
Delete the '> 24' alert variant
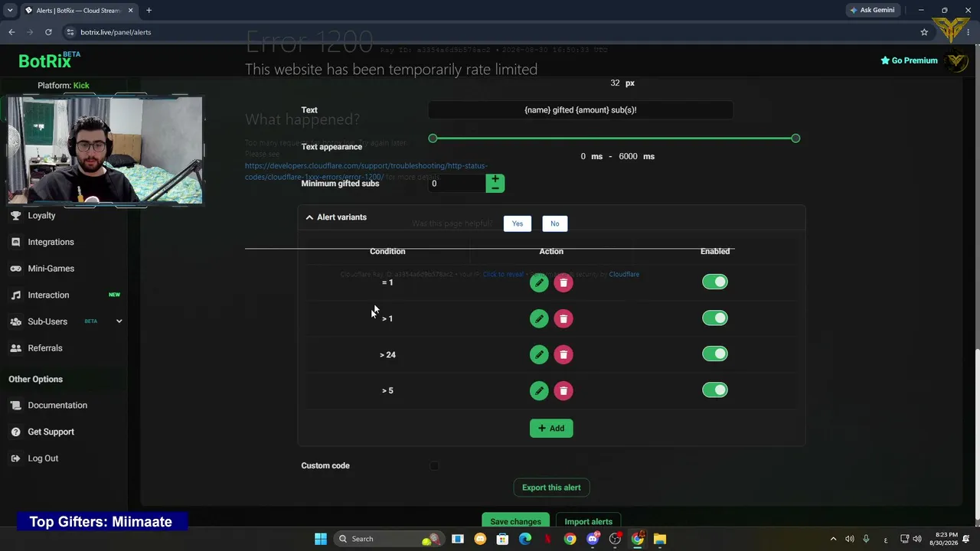(563, 355)
